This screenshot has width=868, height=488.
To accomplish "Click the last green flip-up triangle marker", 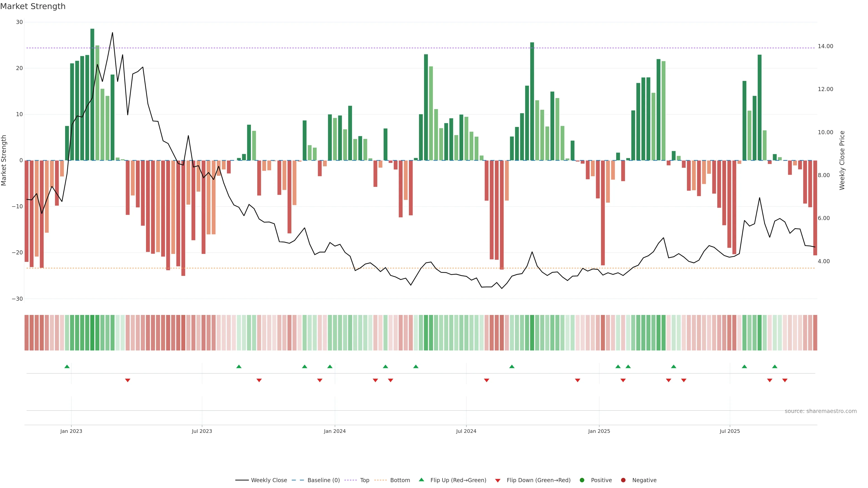I will (775, 366).
